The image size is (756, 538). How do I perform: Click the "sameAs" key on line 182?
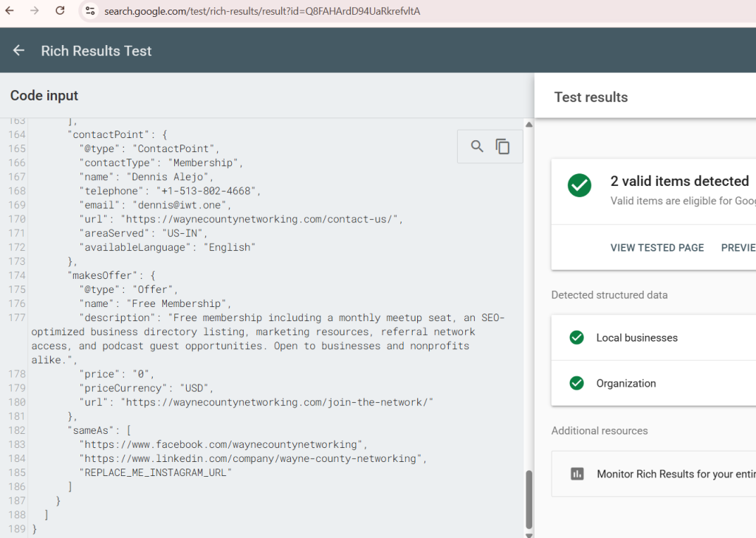(x=91, y=430)
